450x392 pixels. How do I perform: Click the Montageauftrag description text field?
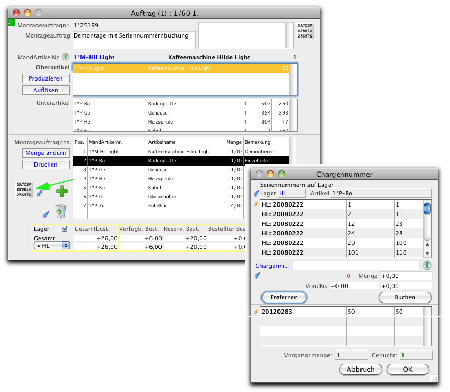click(x=134, y=40)
